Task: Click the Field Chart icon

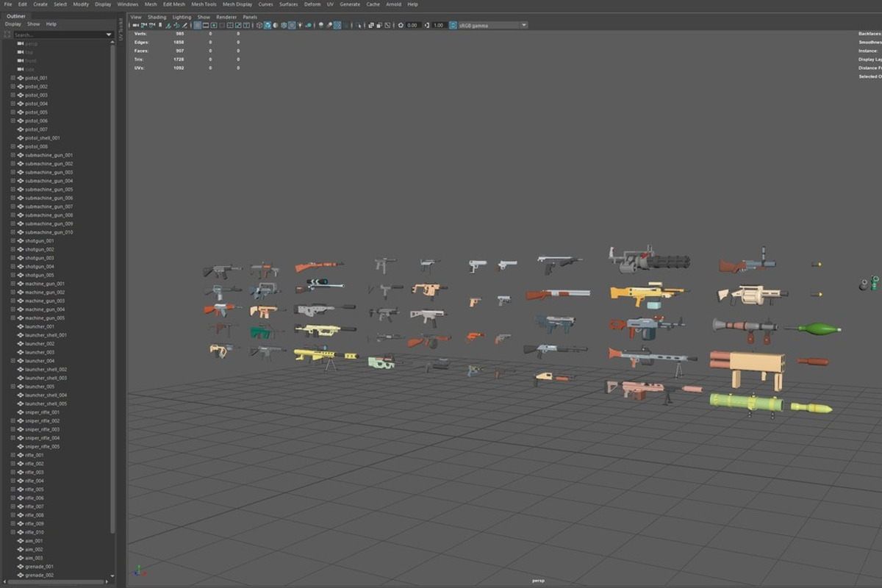Action: click(230, 25)
